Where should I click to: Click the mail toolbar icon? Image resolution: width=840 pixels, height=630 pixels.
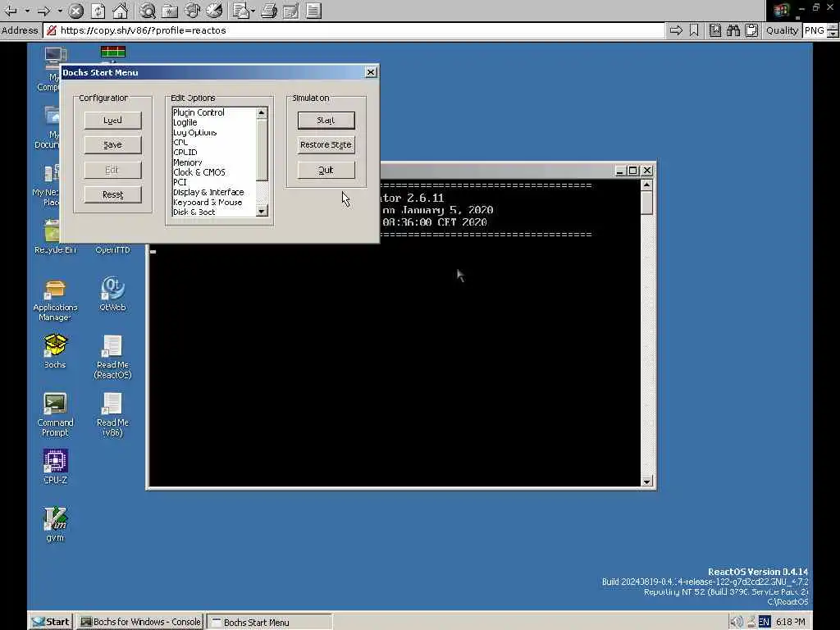coord(241,10)
